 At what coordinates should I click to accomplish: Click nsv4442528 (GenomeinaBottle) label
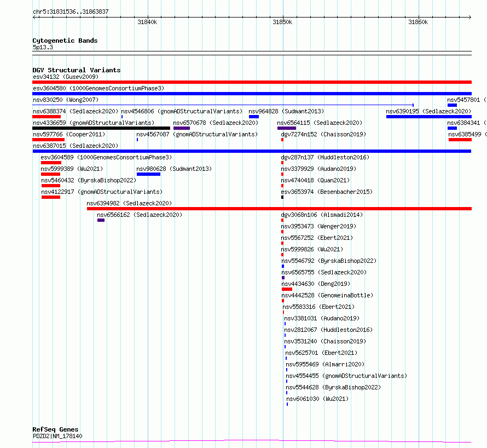[327, 295]
